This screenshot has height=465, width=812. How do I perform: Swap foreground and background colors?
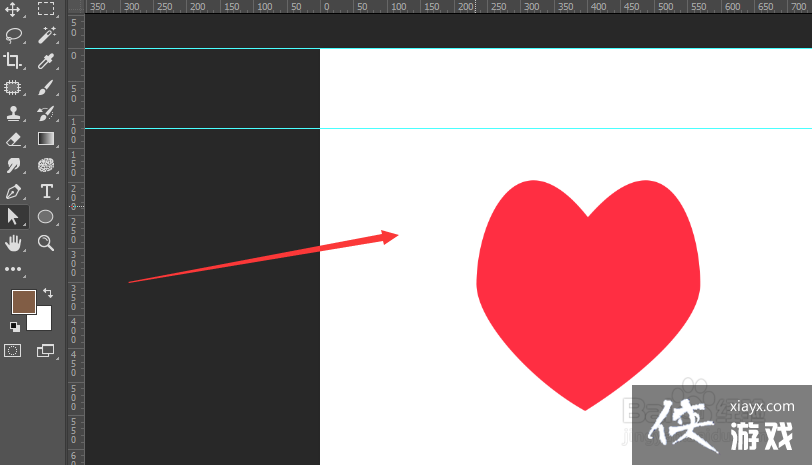coord(47,294)
